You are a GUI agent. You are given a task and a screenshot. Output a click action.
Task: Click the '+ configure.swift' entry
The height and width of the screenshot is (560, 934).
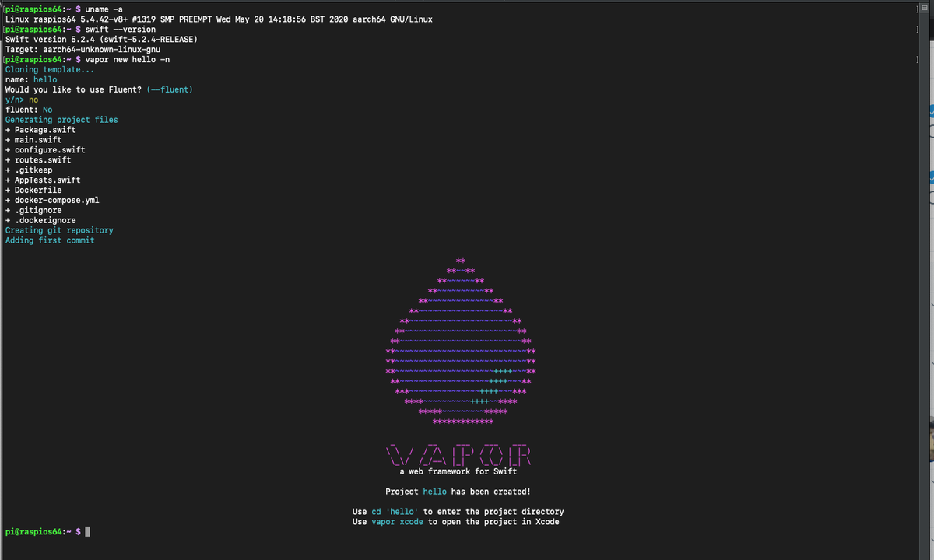click(x=45, y=150)
